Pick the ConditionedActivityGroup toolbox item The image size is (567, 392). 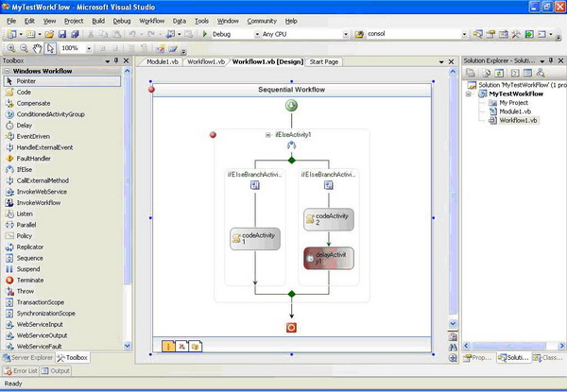[x=50, y=114]
